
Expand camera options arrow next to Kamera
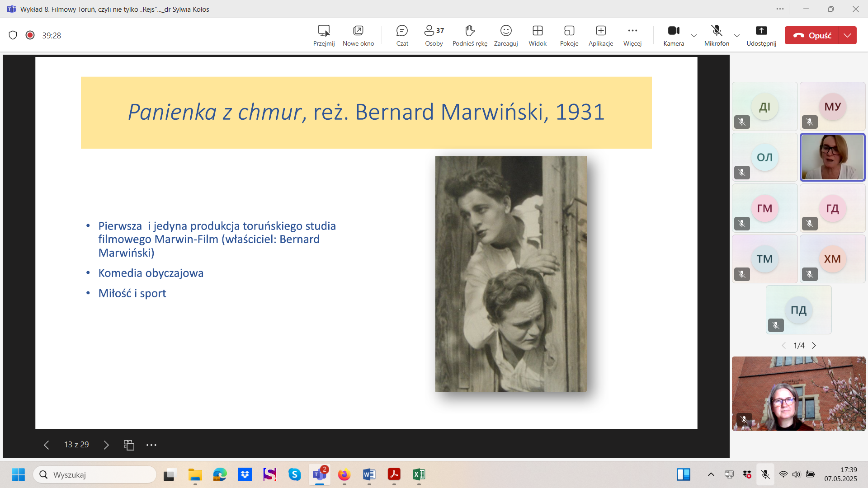(694, 35)
